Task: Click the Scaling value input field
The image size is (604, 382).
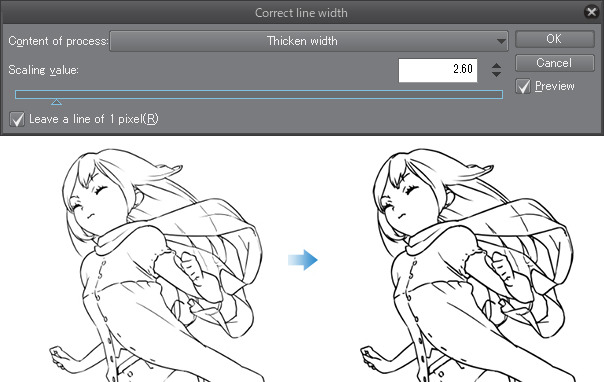Action: tap(438, 70)
